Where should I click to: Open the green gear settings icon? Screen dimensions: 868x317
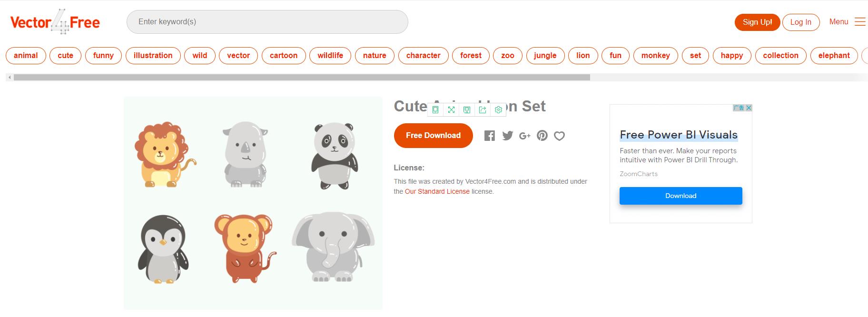pyautogui.click(x=498, y=110)
